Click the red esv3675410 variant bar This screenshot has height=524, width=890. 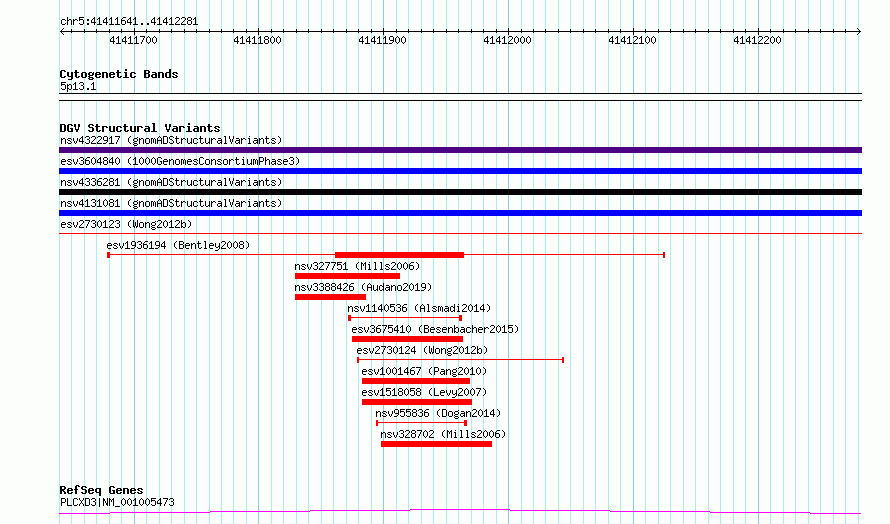408,339
